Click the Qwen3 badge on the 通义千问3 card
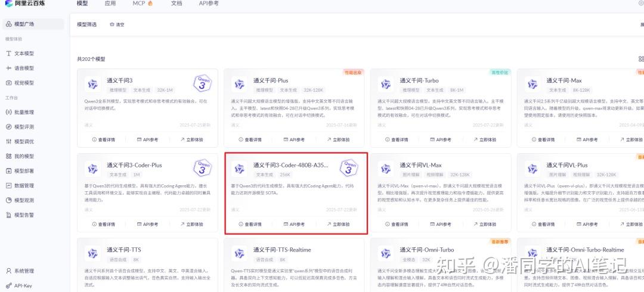Viewport: 644px width, 292px height. point(203,84)
